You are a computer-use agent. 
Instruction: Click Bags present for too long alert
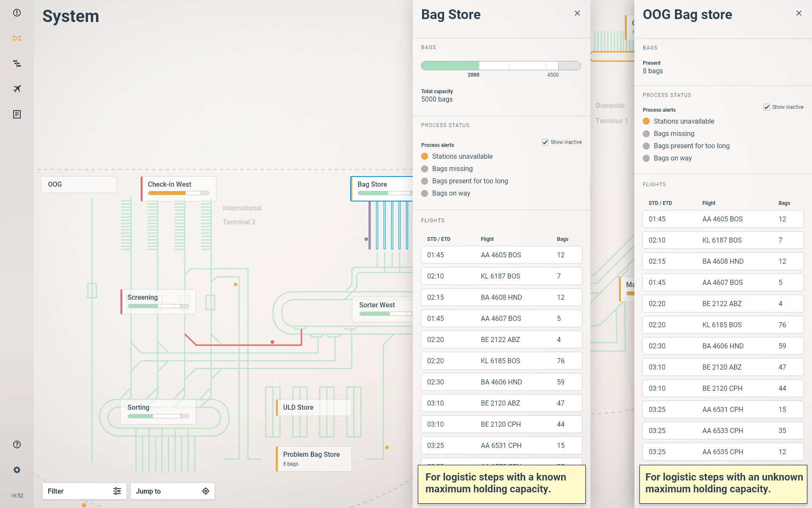470,181
